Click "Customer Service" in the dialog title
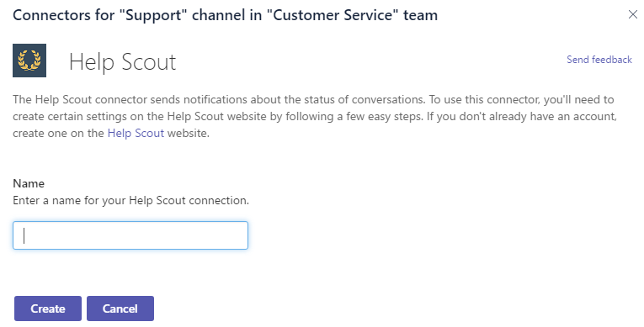This screenshot has height=327, width=644. click(333, 15)
